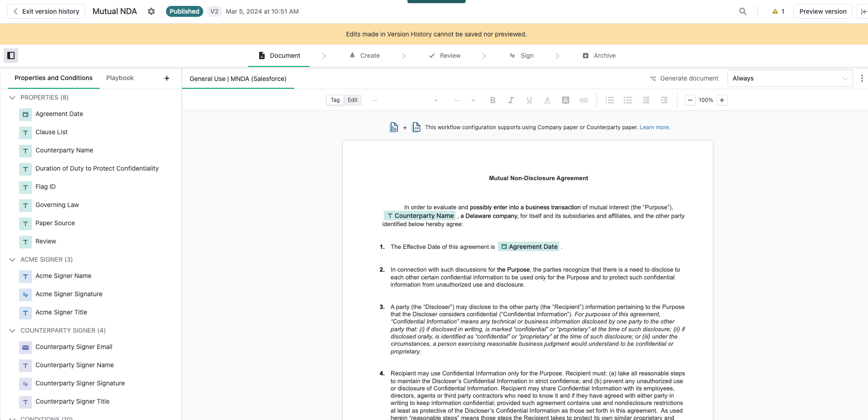Select the Flag ID property
Viewport: 868px width, 420px height.
(45, 187)
